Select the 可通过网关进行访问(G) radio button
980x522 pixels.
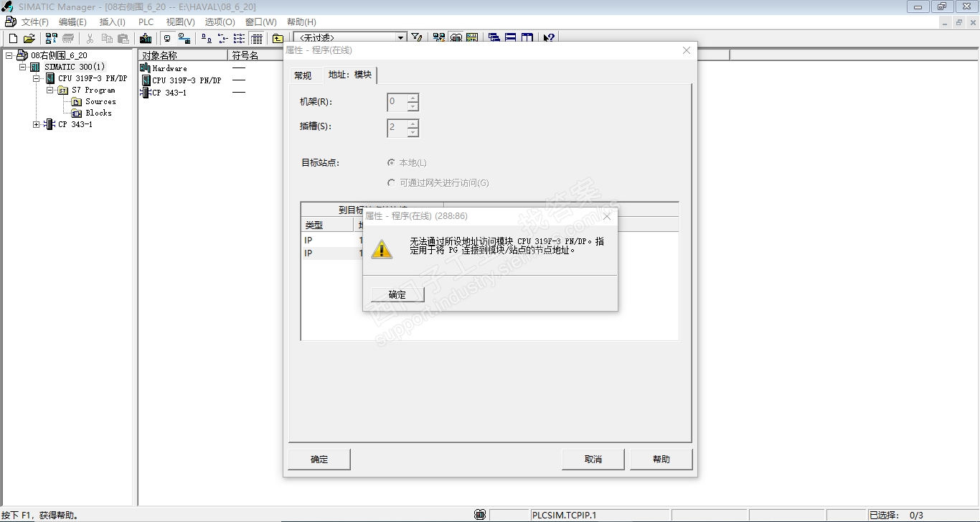(x=391, y=183)
